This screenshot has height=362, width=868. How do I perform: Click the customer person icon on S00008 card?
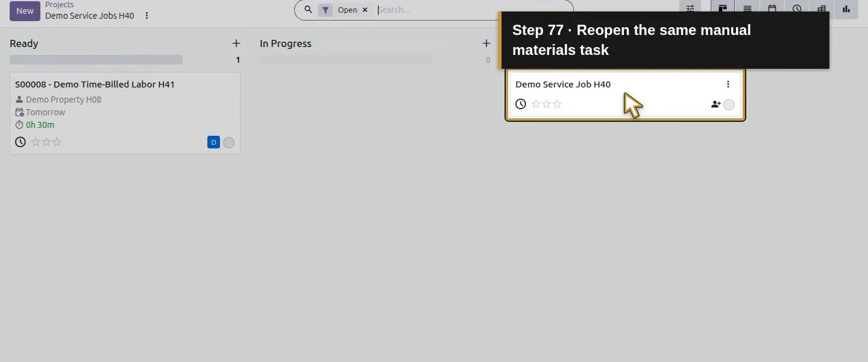pos(19,100)
